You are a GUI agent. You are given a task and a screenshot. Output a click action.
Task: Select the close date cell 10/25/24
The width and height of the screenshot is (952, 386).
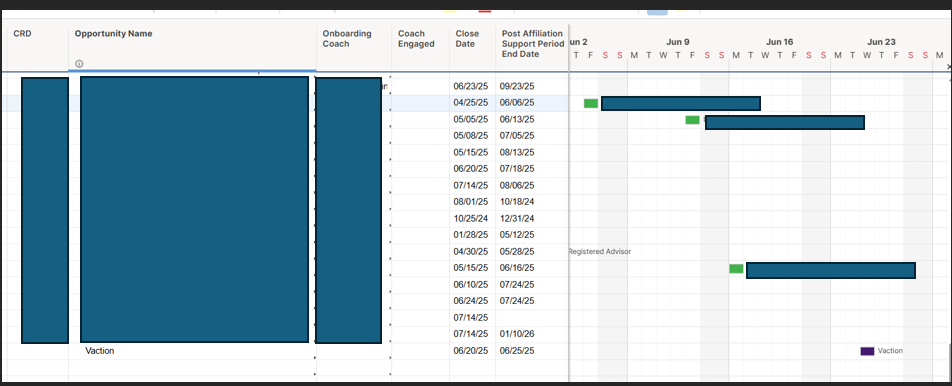471,218
